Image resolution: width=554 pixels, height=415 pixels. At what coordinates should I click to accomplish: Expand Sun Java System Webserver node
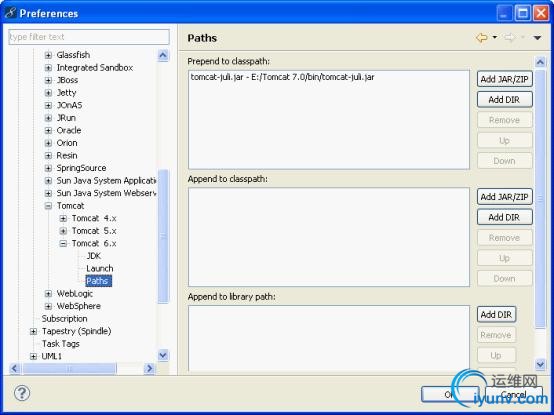(x=48, y=193)
